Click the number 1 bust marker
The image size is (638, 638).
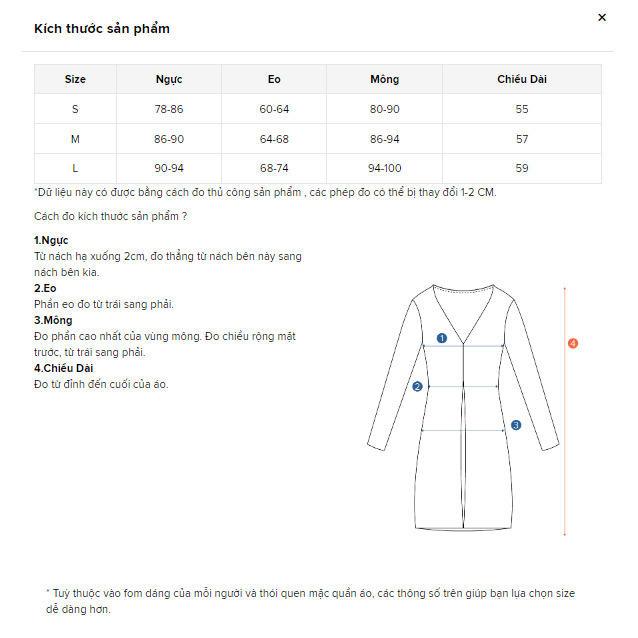pyautogui.click(x=441, y=338)
